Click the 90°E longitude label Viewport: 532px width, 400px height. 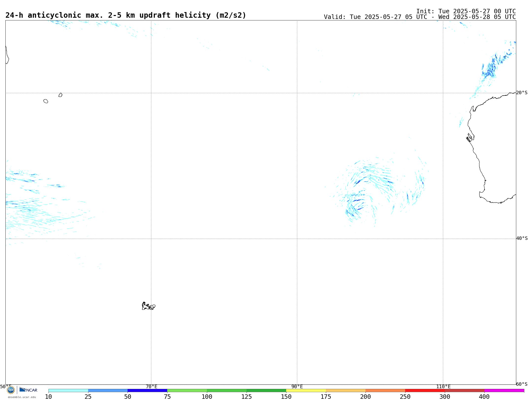point(297,387)
